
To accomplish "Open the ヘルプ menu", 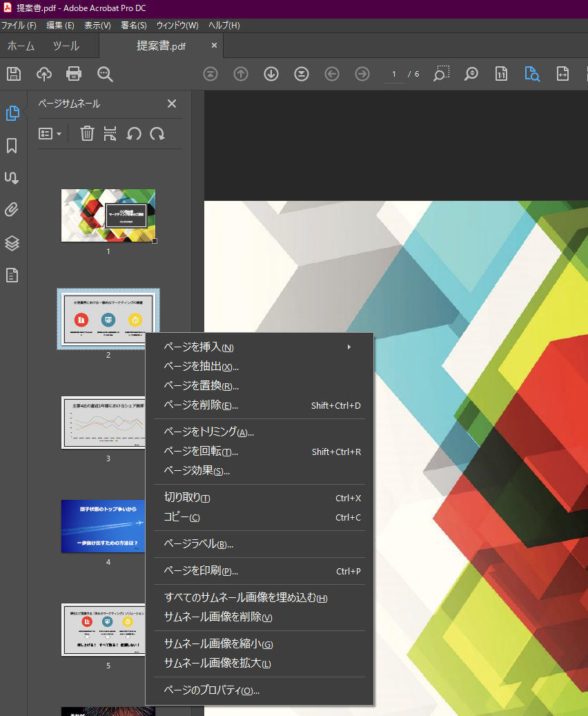I will (224, 26).
